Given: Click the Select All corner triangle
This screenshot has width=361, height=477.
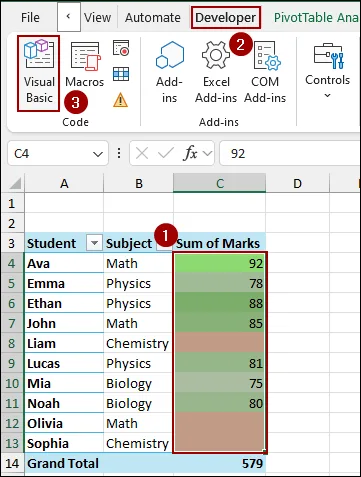Looking at the screenshot, I should [15, 183].
